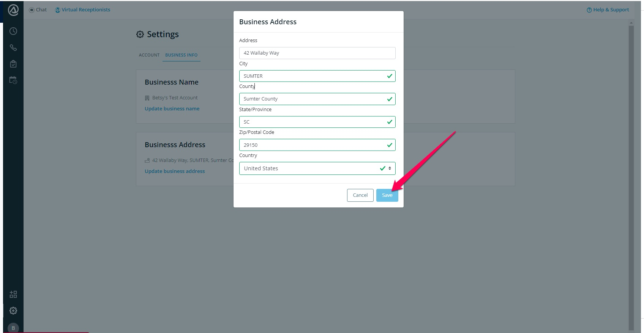Click Update business name link
Viewport: 644px width, 333px height.
tap(172, 108)
